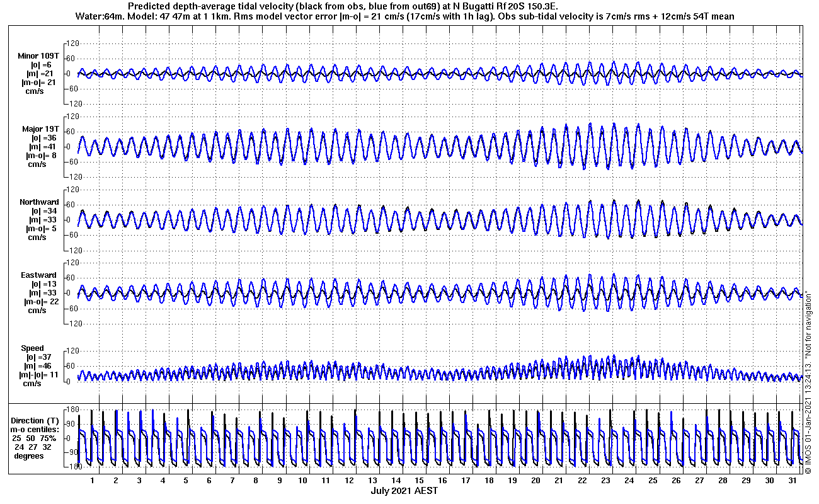Click day '1' on the date axis
819x504 pixels.
coord(93,480)
